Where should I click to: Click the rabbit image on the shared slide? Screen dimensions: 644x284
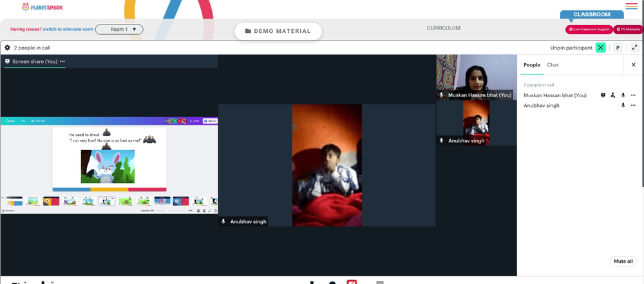(x=108, y=166)
